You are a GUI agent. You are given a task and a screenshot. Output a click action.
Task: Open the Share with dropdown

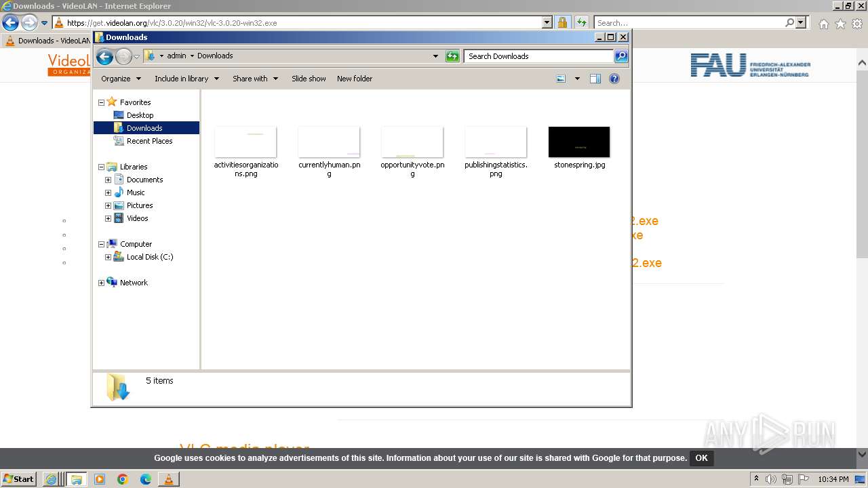point(255,79)
